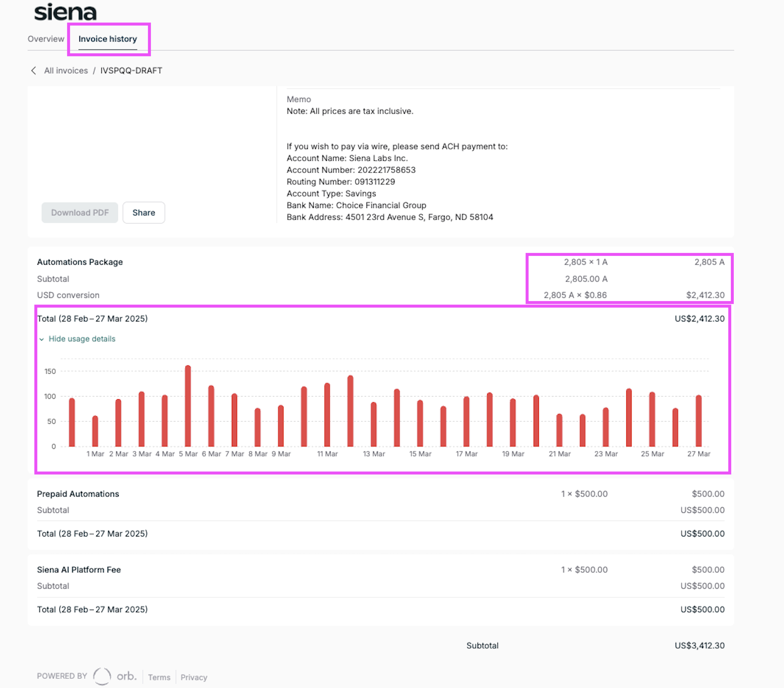Click the Siena logo

[66, 12]
